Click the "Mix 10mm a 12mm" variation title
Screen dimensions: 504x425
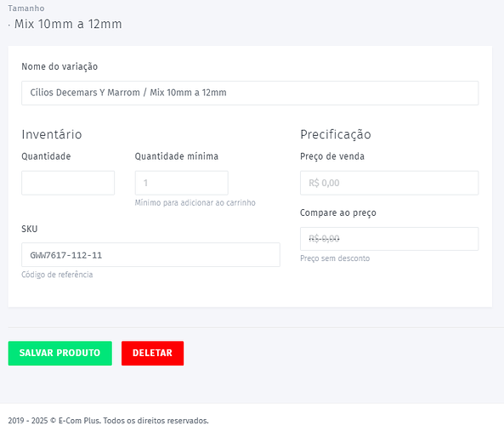pos(68,24)
